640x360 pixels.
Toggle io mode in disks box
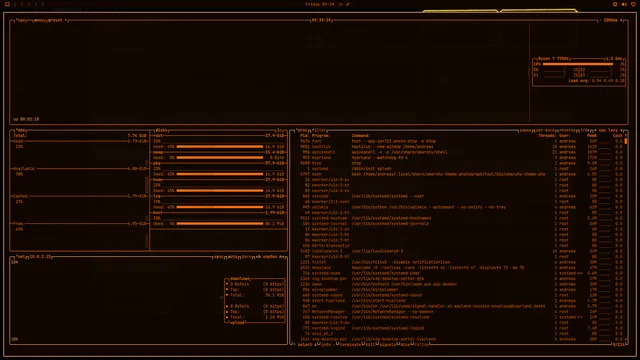tap(280, 130)
